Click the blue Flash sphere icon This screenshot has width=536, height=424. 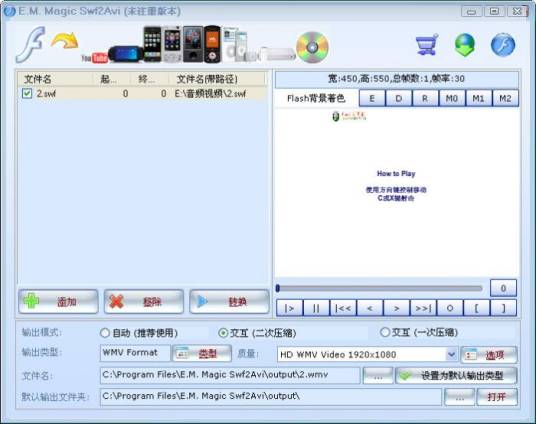click(x=503, y=45)
